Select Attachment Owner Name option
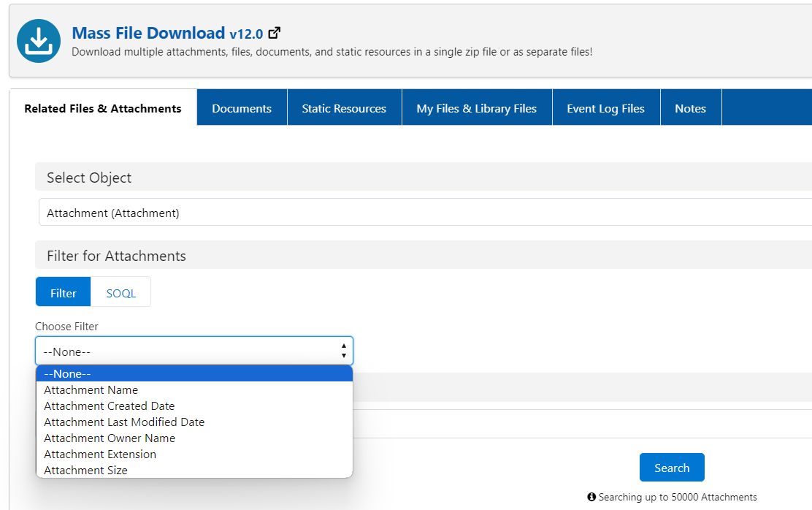This screenshot has height=510, width=812. point(194,438)
